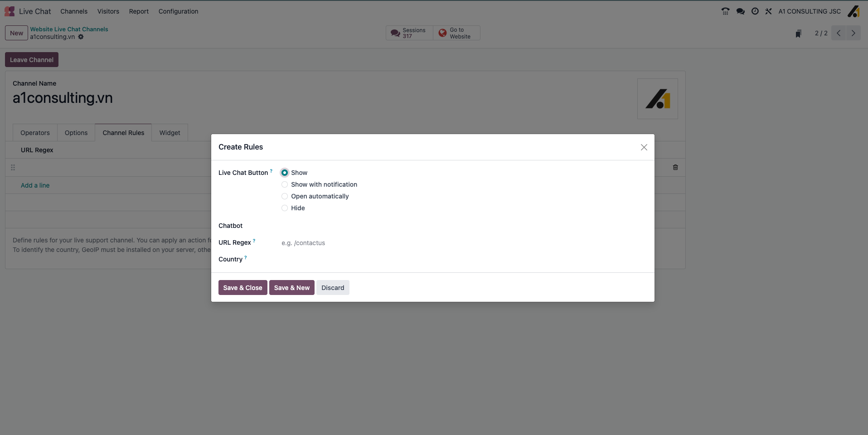Screen dimensions: 868x435
Task: Delete the rule row with trash icon
Action: pyautogui.click(x=675, y=167)
